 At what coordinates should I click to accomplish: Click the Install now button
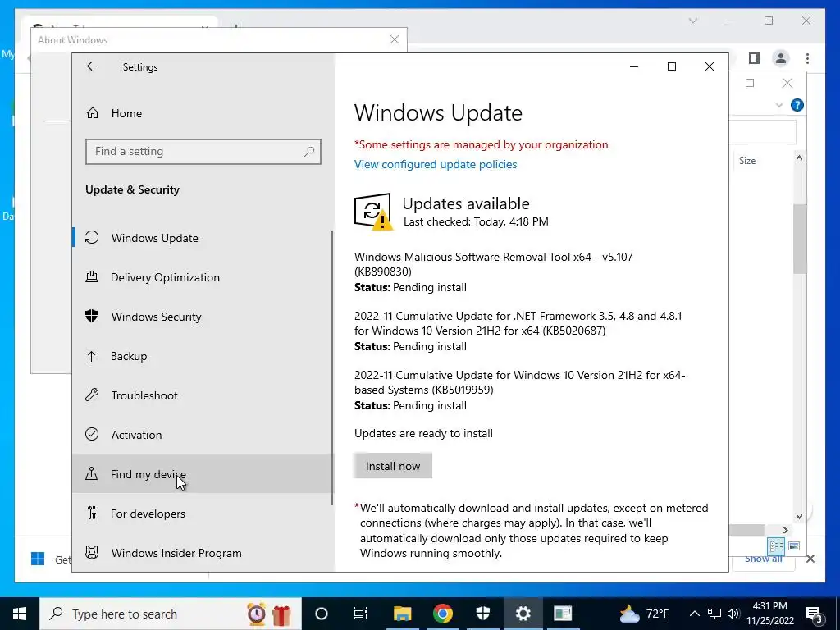coord(393,466)
